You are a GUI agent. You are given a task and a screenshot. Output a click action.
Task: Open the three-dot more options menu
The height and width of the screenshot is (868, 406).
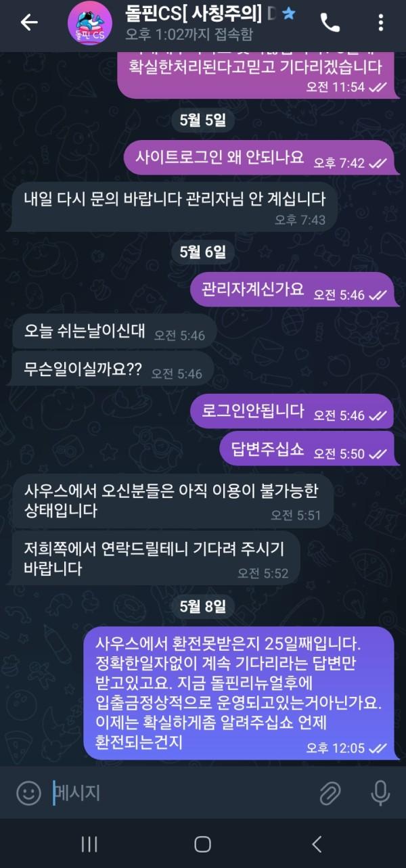point(382,23)
